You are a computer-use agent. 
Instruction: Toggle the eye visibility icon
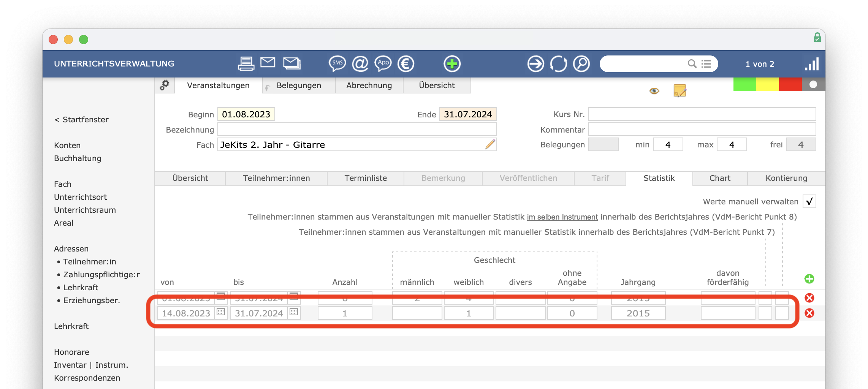654,91
